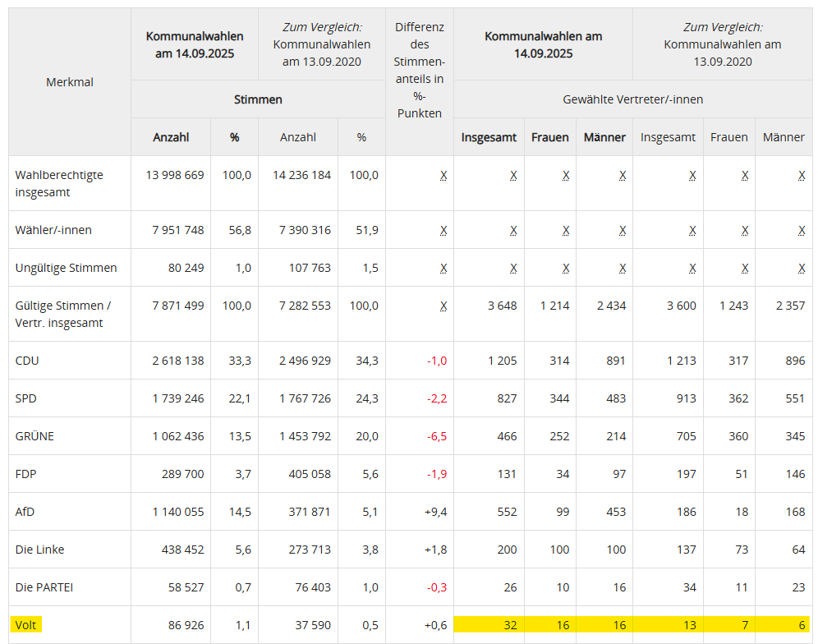Viewport: 818px width, 644px height.
Task: Click underlined X in Ungültige Stimmen difference column
Action: pos(443,268)
